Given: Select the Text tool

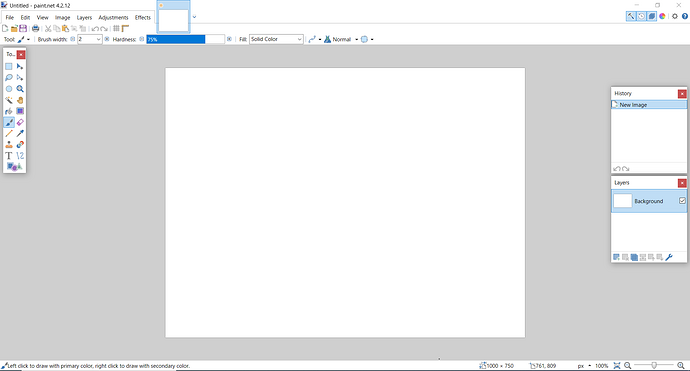Looking at the screenshot, I should point(9,156).
